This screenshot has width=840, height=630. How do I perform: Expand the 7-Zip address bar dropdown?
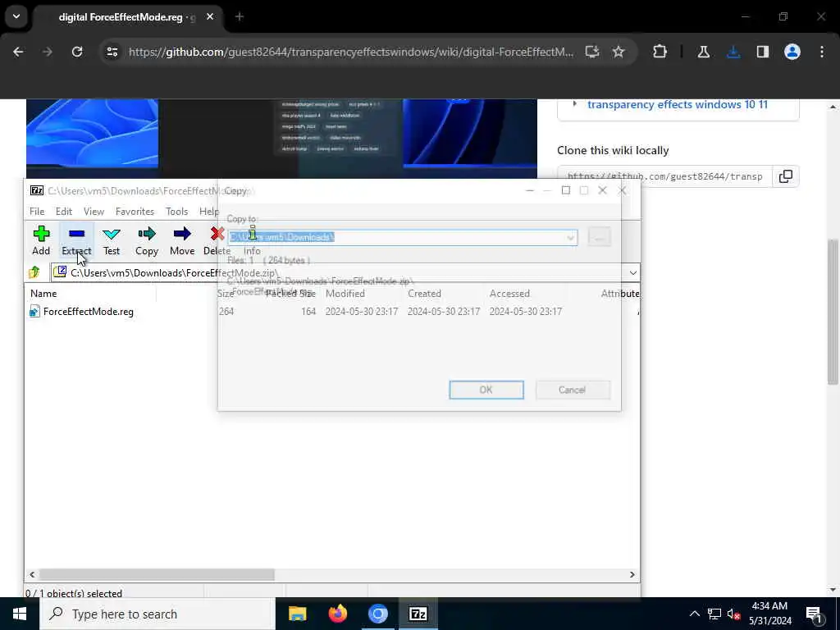click(632, 273)
